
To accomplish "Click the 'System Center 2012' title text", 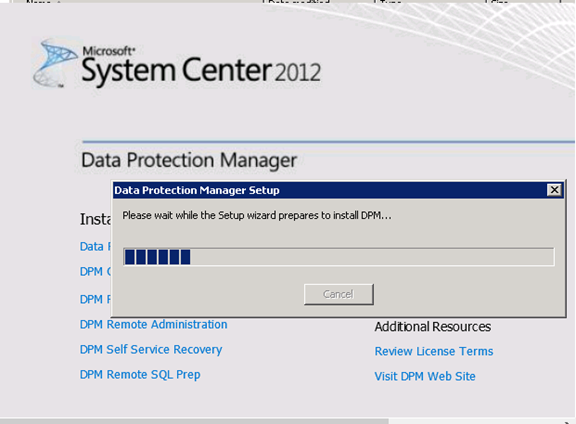I will click(x=201, y=70).
